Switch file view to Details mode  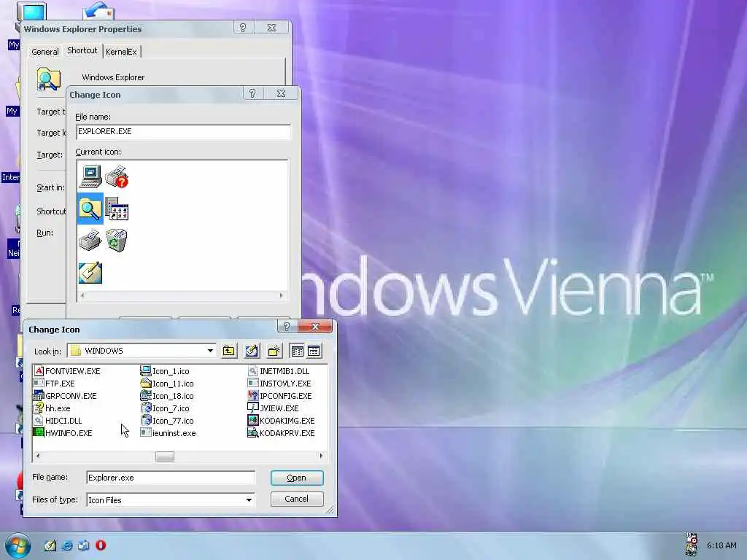(314, 351)
